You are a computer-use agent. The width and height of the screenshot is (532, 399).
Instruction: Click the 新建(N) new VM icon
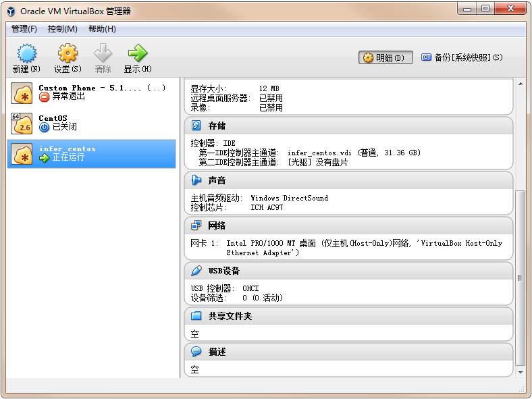point(26,53)
